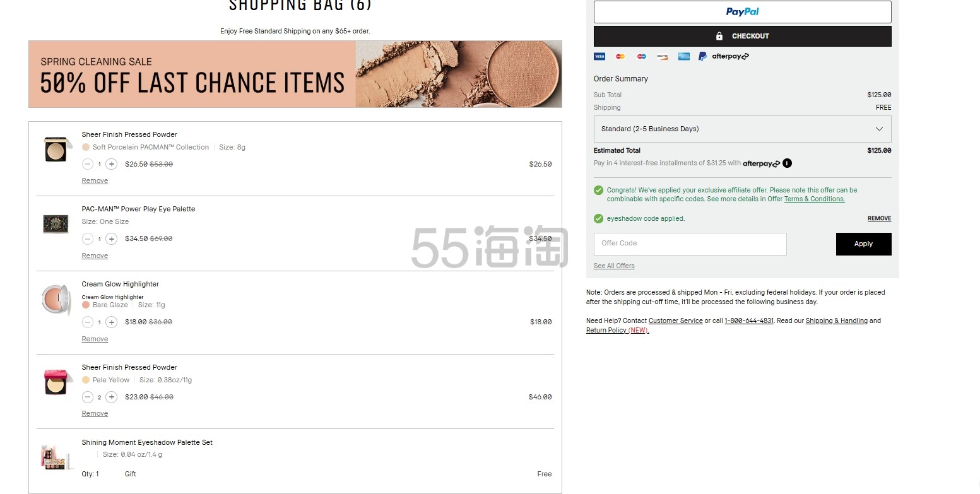Decrease quantity of Pale Yellow Pressed Powder
980x494 pixels.
pyautogui.click(x=88, y=397)
